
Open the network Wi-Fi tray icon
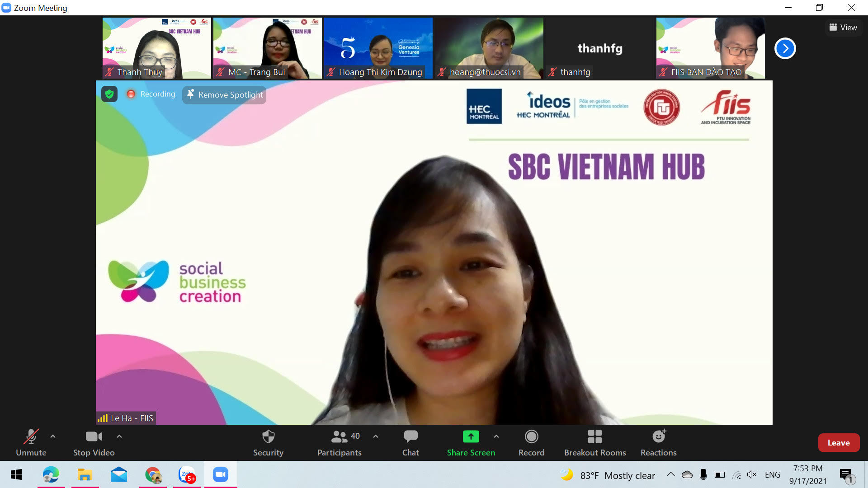coord(737,474)
